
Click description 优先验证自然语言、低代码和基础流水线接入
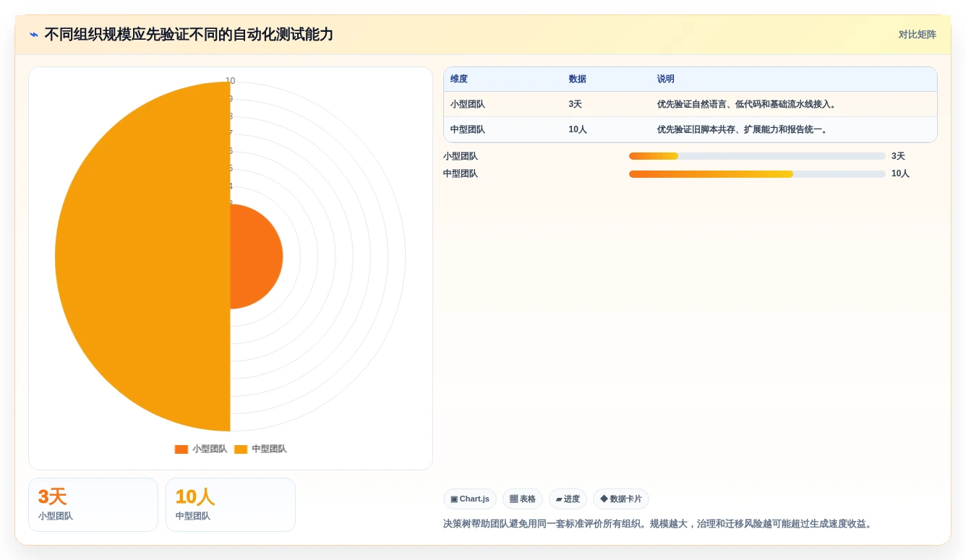pyautogui.click(x=748, y=104)
